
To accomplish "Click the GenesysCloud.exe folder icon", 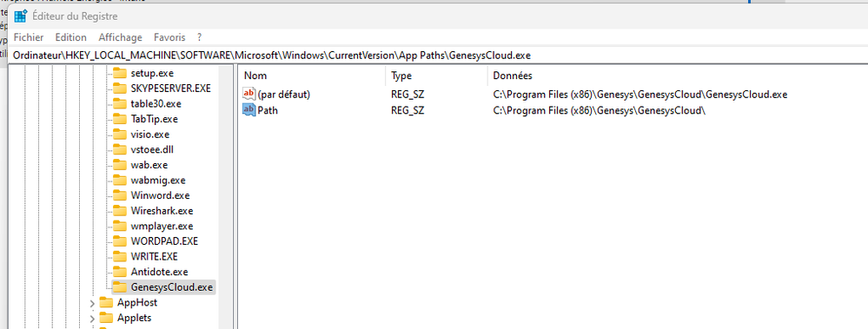I will click(120, 287).
